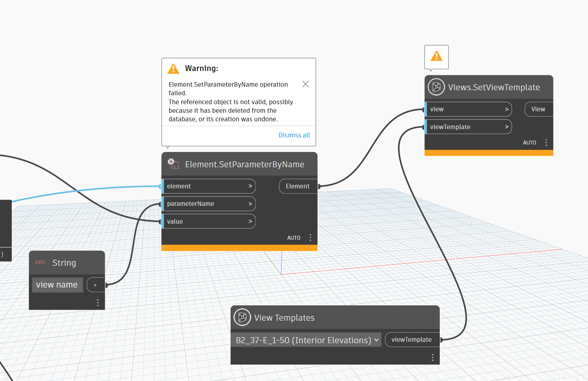Click the ABC icon on the String node
The image size is (588, 381).
point(40,262)
